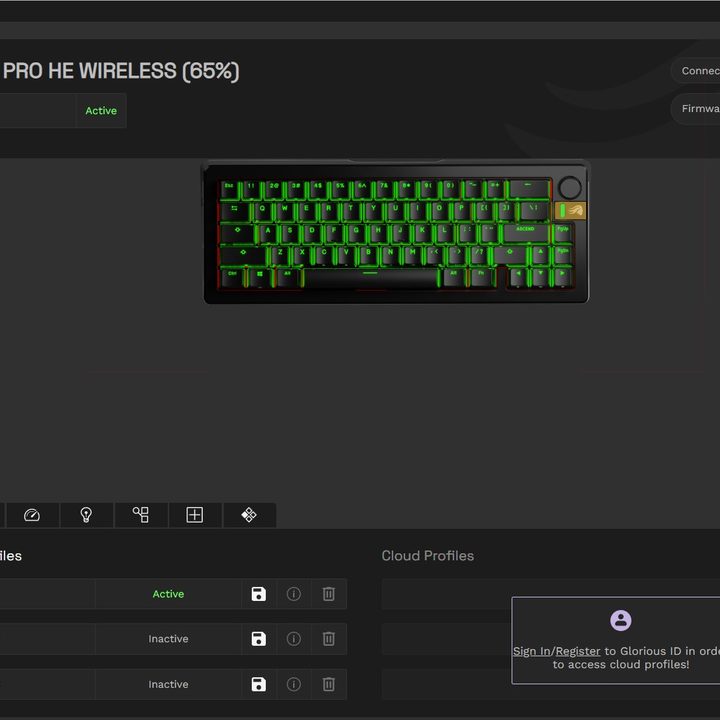Show info for the Active profile row

coord(294,594)
